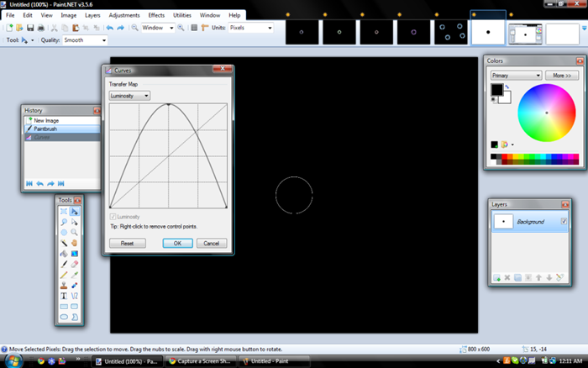Image resolution: width=588 pixels, height=368 pixels.
Task: Select the Text tool
Action: 64,296
